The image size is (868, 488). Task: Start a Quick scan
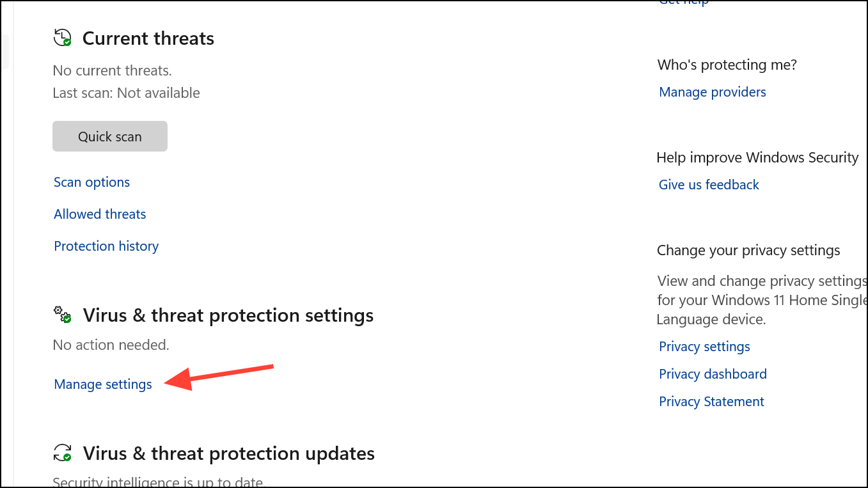click(110, 136)
